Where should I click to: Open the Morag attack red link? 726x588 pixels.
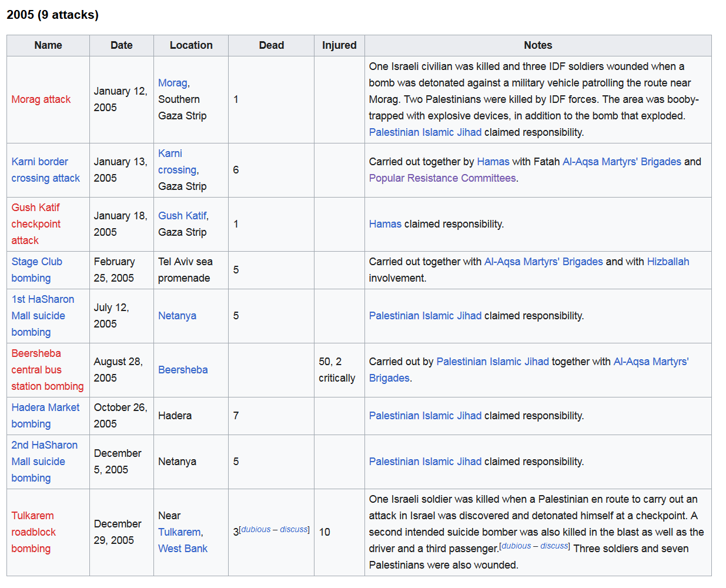click(41, 99)
